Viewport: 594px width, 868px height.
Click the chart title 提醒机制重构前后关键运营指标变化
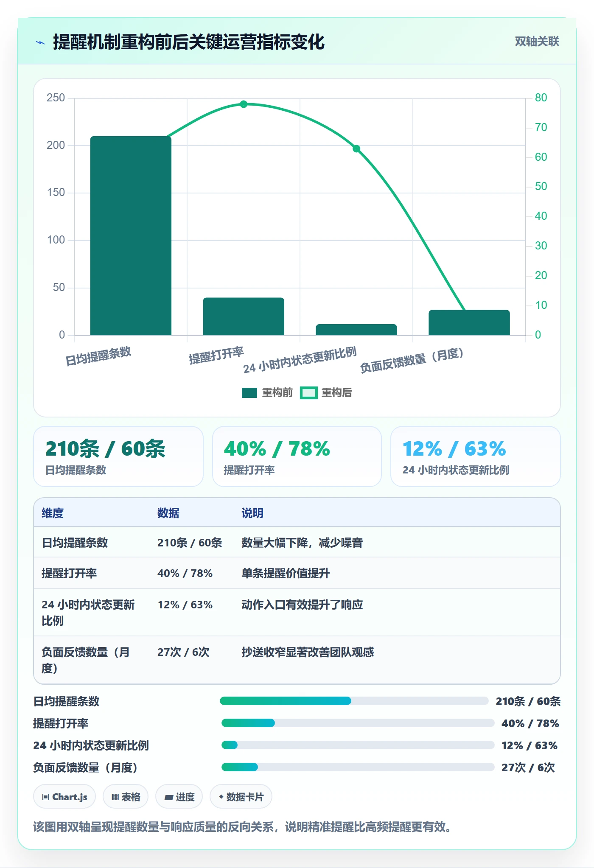point(189,42)
